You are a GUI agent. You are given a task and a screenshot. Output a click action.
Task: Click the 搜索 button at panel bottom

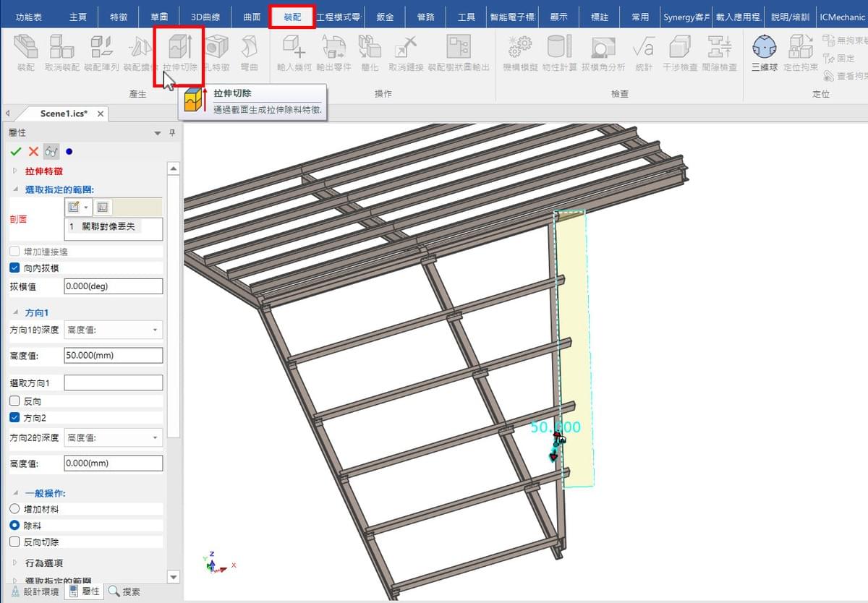pyautogui.click(x=124, y=591)
